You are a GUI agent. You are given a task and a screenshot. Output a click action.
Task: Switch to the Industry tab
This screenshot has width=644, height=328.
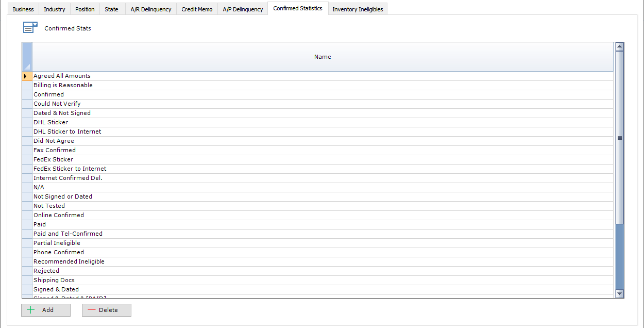(x=54, y=9)
